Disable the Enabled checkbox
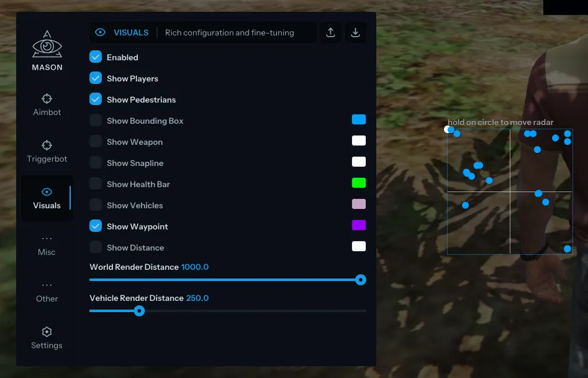 (96, 57)
